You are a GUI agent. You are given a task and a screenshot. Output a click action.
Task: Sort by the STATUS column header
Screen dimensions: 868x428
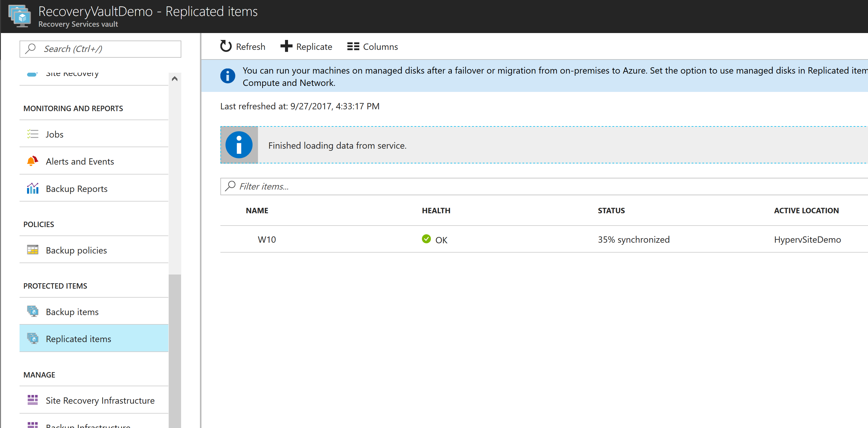[611, 211]
